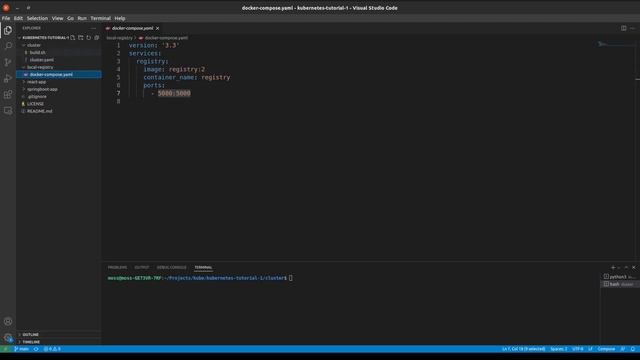Open the Explorer view in activity bar

click(8, 30)
